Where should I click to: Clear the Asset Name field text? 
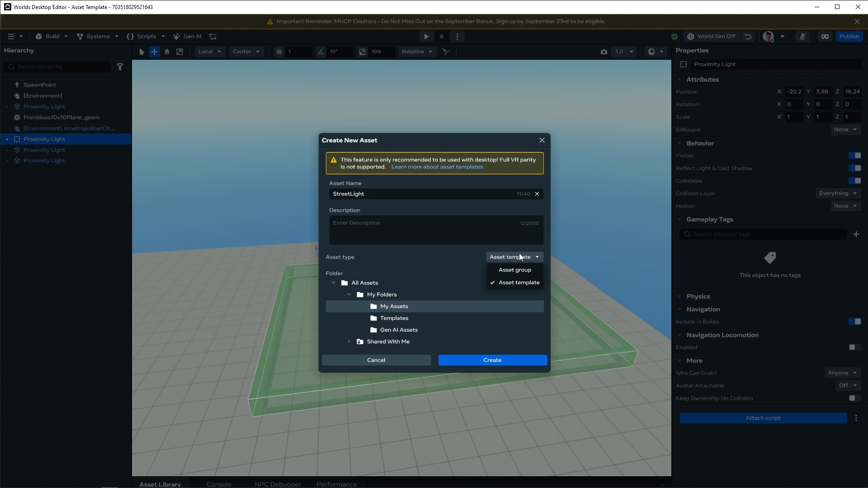[537, 194]
